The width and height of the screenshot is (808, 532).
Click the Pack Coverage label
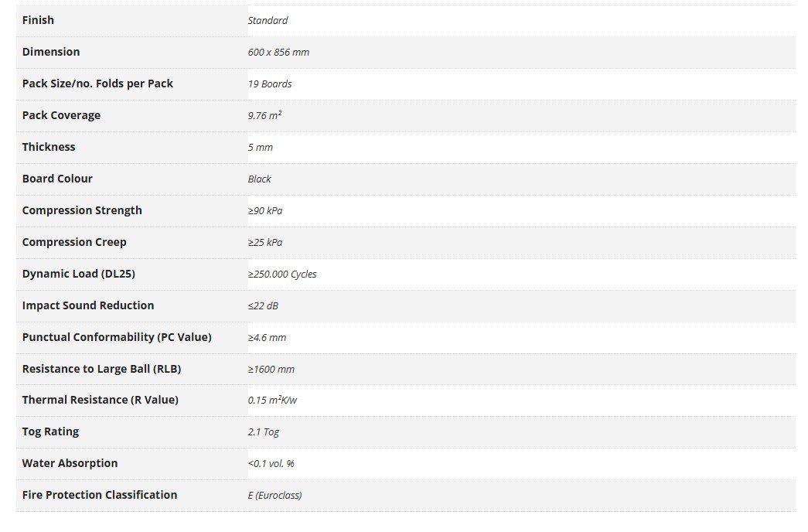pyautogui.click(x=61, y=115)
